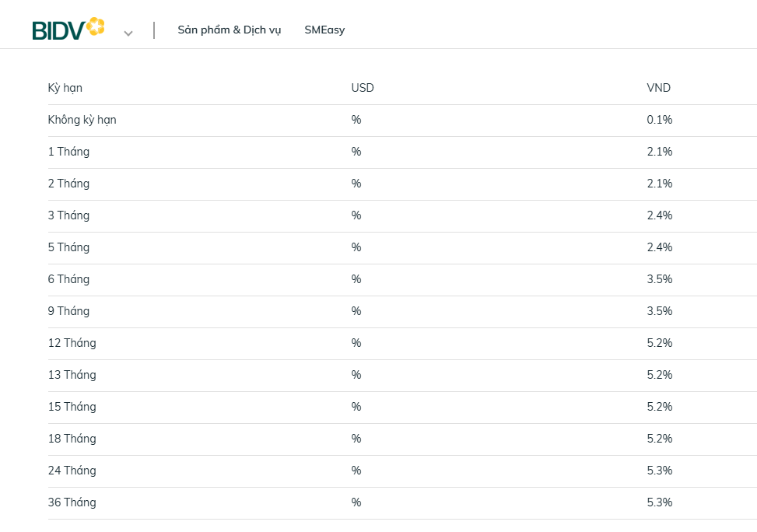The image size is (757, 532).
Task: Click VND rate for 5 Tháng
Action: (x=659, y=247)
